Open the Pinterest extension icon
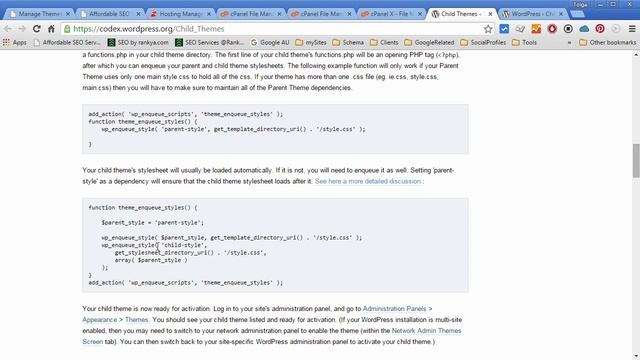 point(600,29)
